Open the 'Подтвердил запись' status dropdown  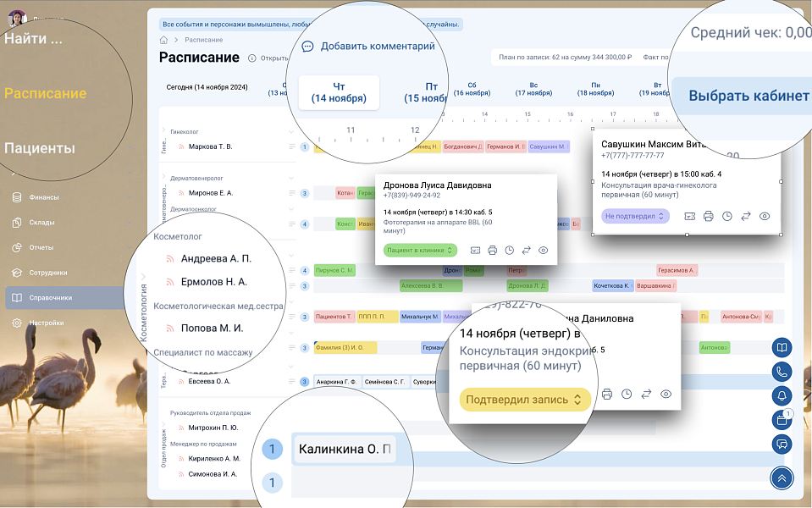click(x=524, y=400)
